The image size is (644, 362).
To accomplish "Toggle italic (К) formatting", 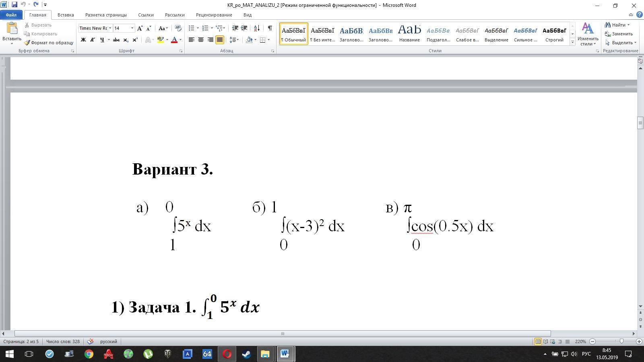I will [x=93, y=40].
